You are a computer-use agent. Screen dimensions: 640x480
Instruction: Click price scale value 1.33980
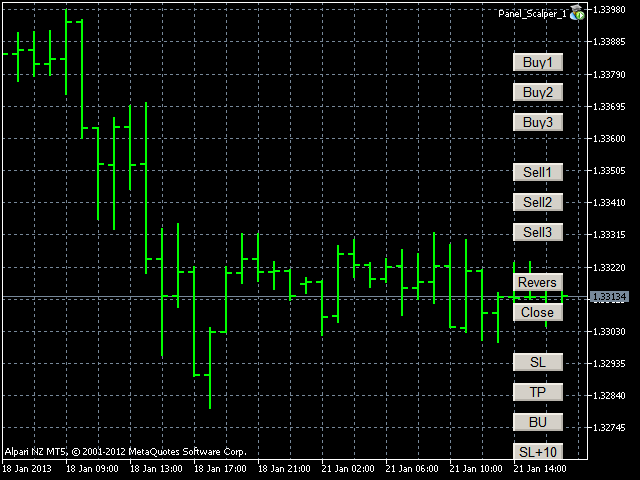(609, 9)
